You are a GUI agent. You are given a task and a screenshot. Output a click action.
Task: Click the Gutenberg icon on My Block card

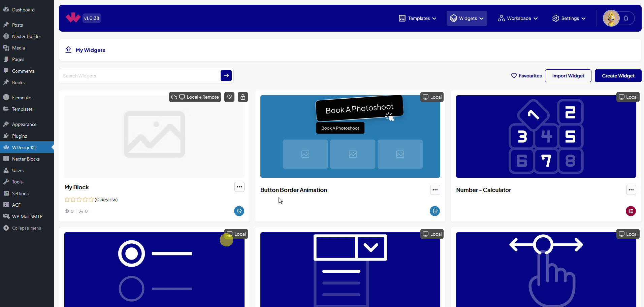239,211
